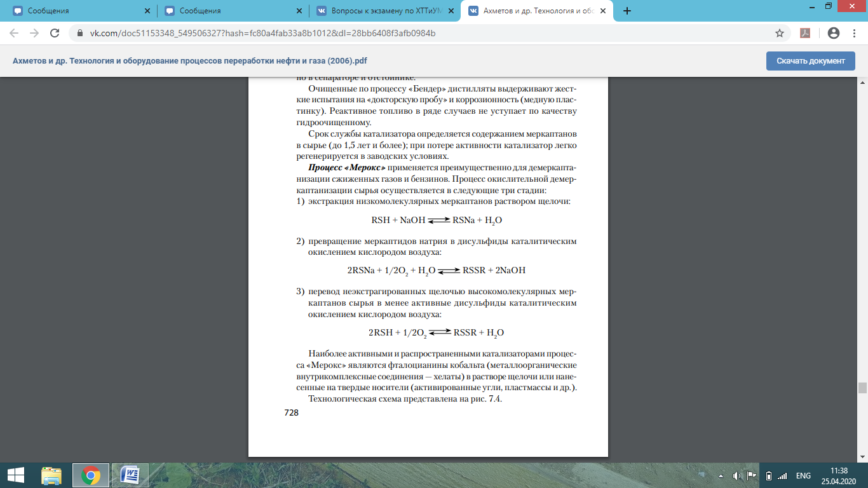Close the Ахметов и др. tab
The width and height of the screenshot is (868, 488).
(x=602, y=11)
